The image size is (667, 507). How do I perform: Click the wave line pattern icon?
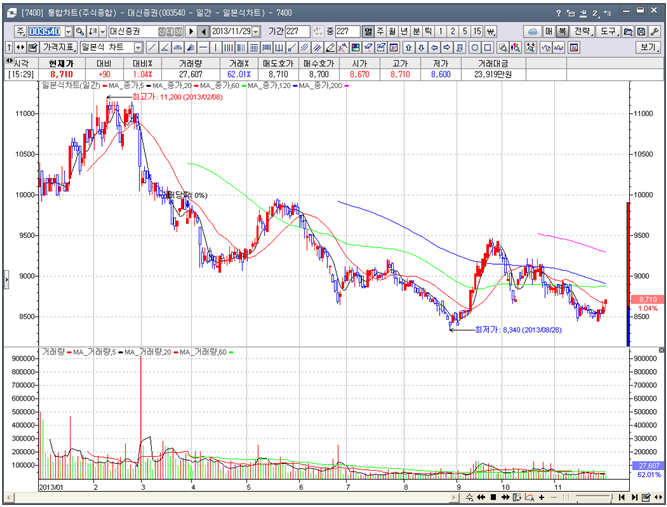tap(558, 47)
